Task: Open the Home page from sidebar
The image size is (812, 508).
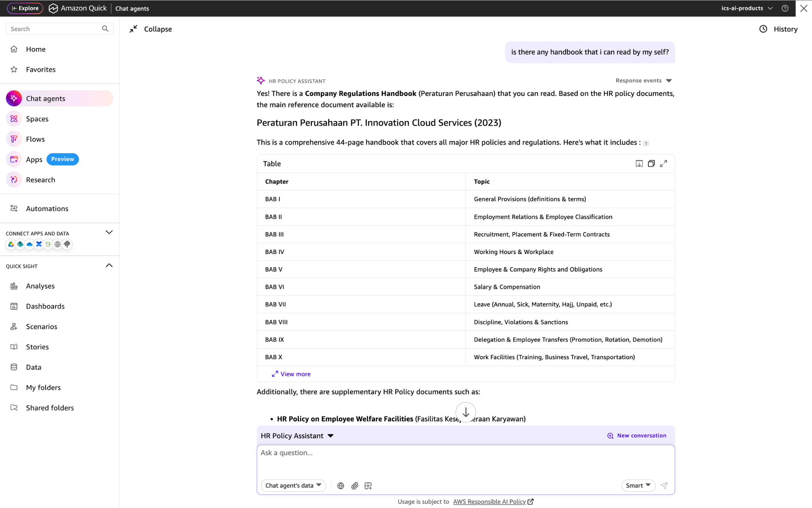Action: [x=36, y=49]
